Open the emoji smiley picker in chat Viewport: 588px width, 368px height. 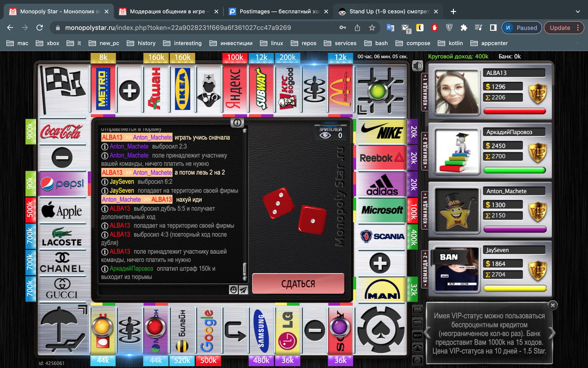click(233, 290)
